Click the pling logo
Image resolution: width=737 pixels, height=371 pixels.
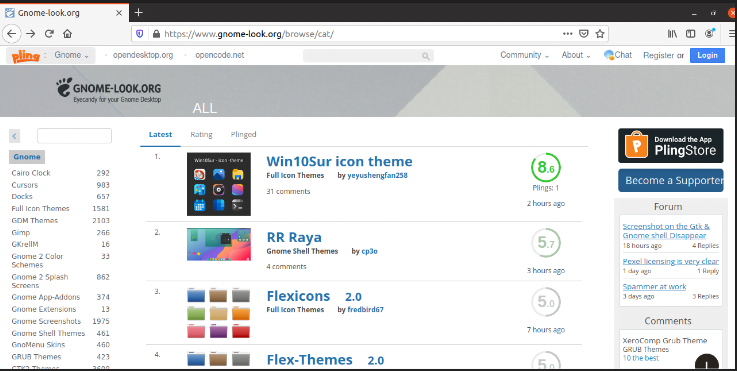pos(25,56)
